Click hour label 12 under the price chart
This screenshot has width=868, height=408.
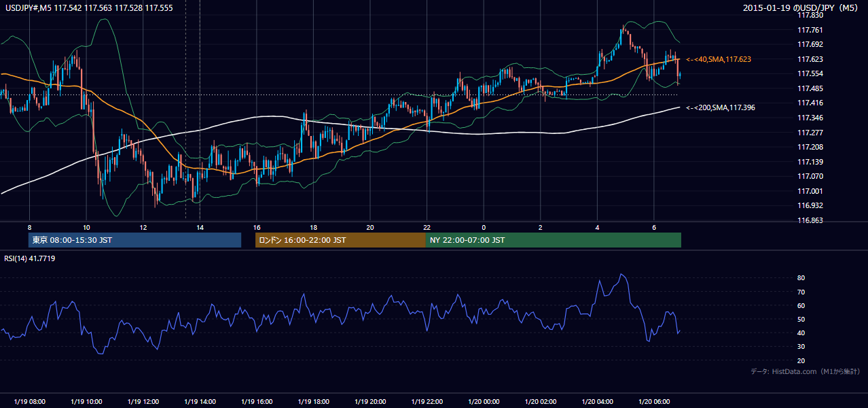(143, 226)
